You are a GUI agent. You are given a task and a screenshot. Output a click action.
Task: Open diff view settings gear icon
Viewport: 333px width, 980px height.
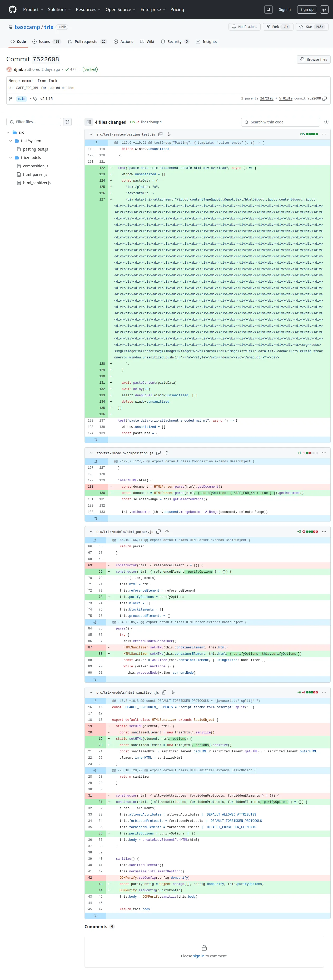point(326,122)
